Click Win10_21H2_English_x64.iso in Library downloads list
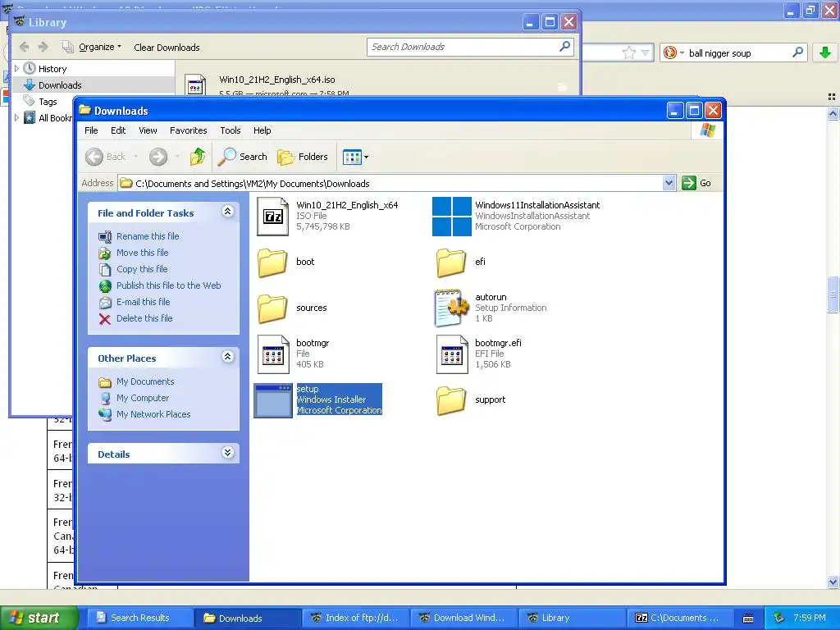The image size is (840, 630). point(277,80)
